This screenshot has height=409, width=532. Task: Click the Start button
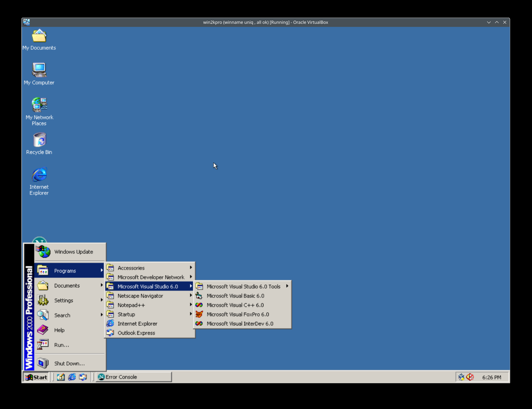36,377
